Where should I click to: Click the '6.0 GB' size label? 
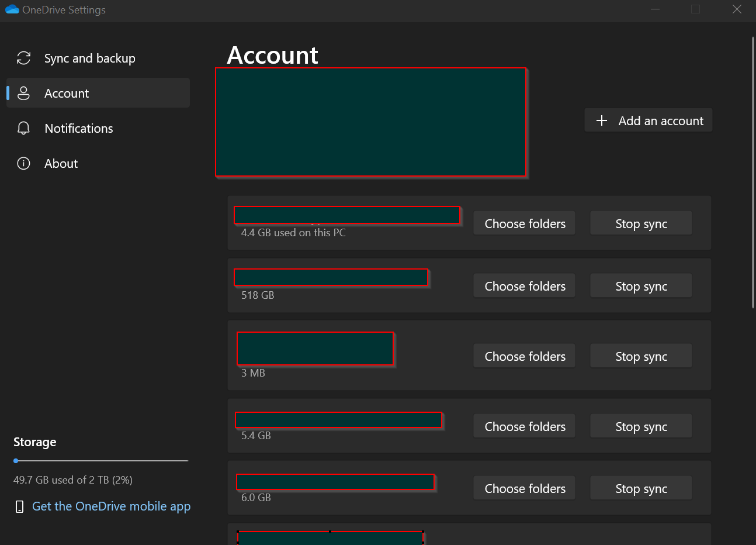256,498
